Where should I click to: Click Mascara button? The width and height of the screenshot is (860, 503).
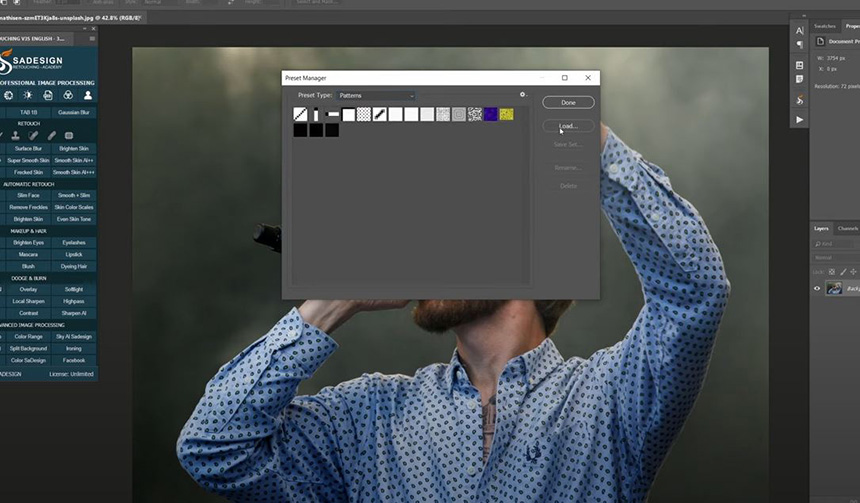coord(29,255)
